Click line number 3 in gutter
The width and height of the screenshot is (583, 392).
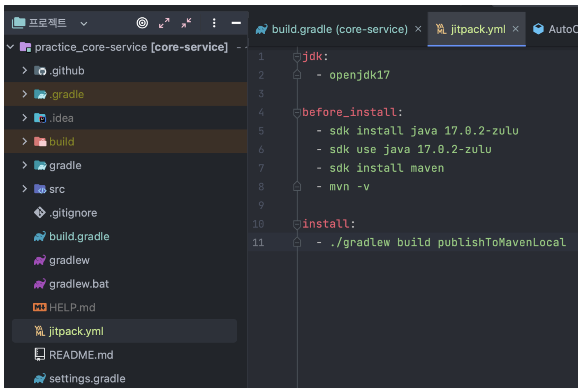pos(261,94)
